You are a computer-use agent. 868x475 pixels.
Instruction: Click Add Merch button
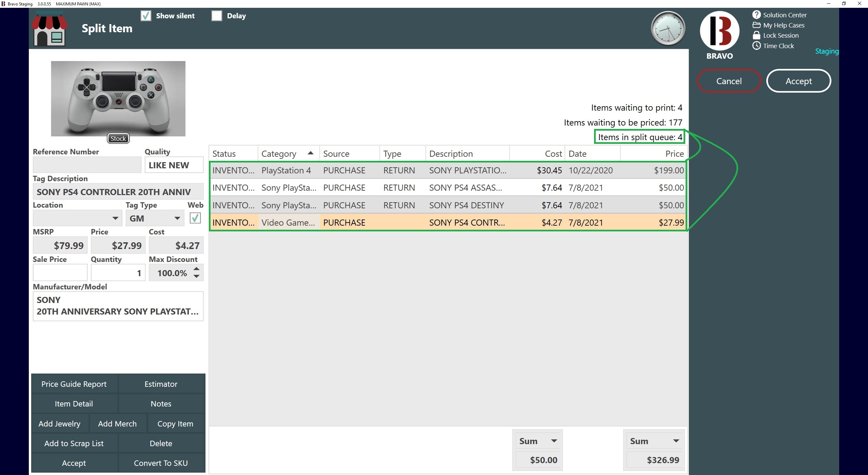tap(117, 423)
